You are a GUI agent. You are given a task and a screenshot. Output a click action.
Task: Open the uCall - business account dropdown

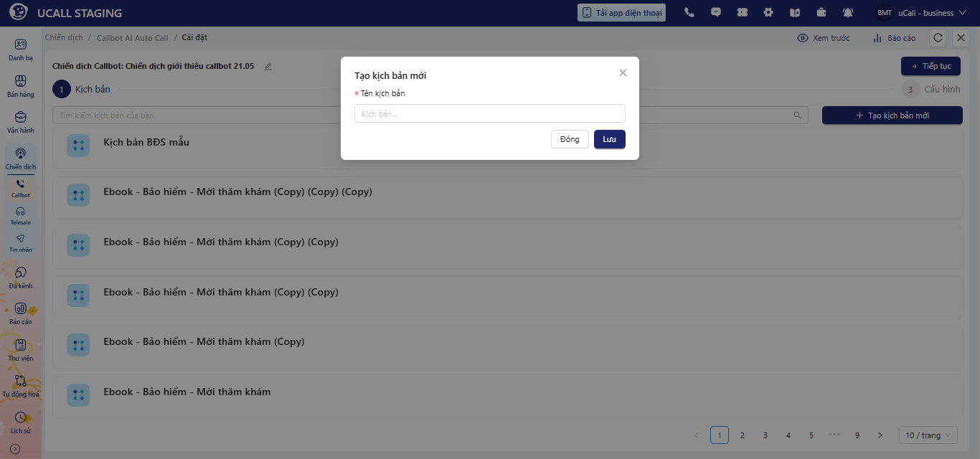click(x=932, y=12)
